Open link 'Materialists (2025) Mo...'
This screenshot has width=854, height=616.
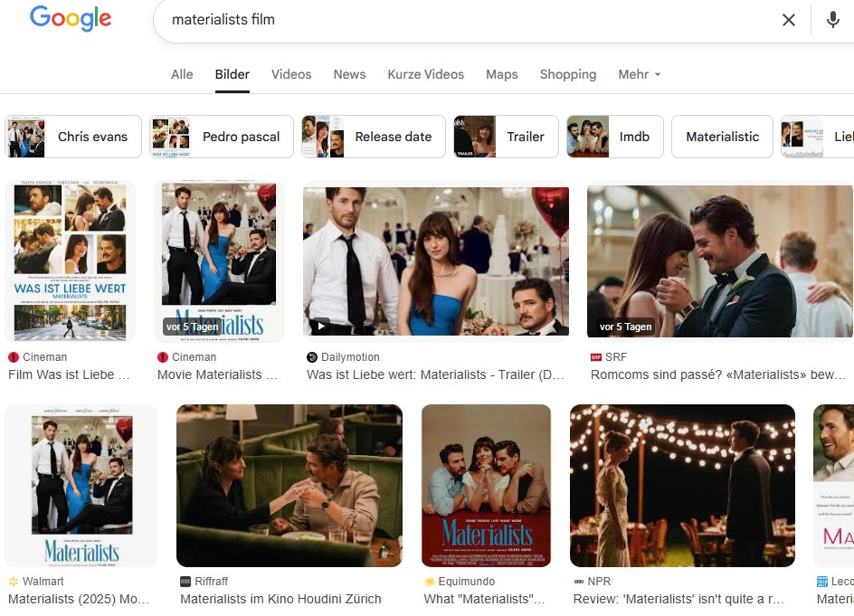[79, 599]
